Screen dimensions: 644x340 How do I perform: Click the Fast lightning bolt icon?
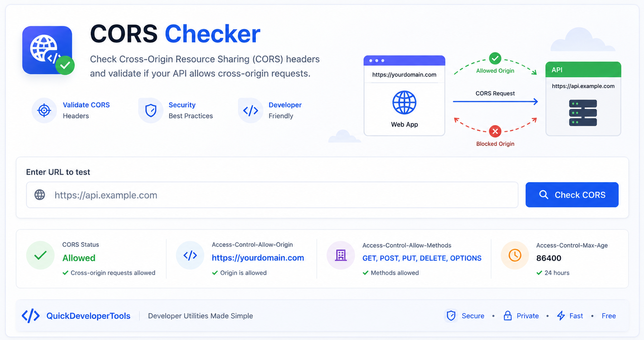[561, 316]
